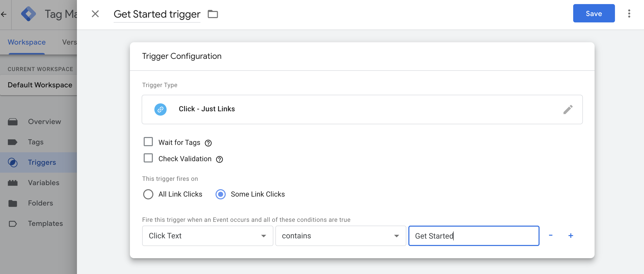Open help icon for Wait for Tags

(x=208, y=143)
